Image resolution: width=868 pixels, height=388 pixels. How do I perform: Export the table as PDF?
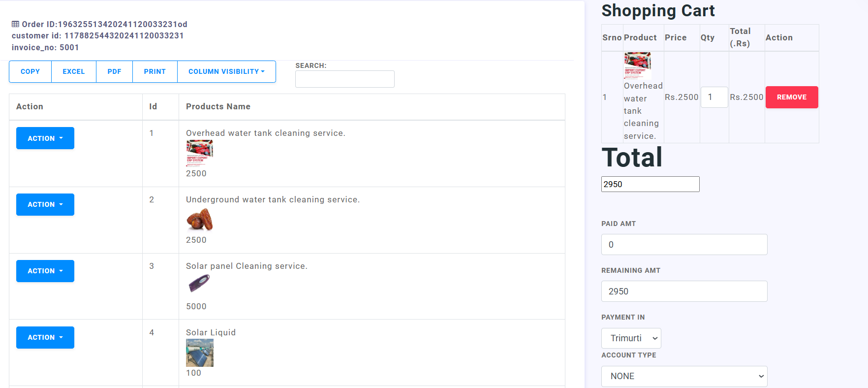(x=114, y=72)
